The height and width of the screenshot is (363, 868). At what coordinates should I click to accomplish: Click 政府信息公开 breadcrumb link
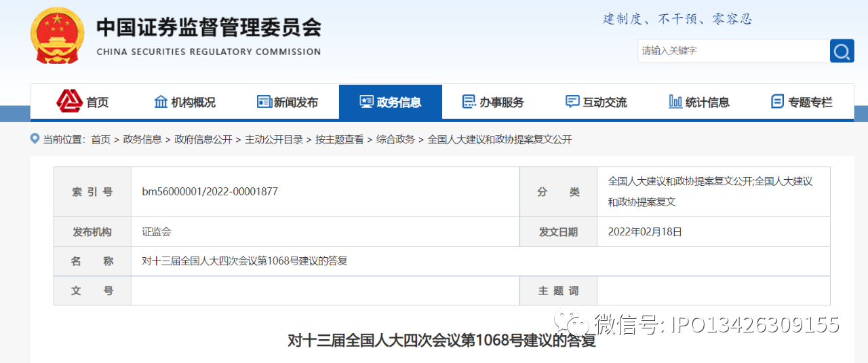click(203, 139)
